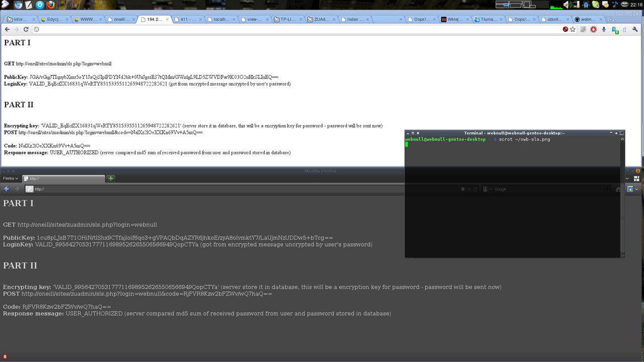This screenshot has height=362, width=644.
Task: Switch to the 'Edycj...' Chrome tab
Action: click(54, 19)
